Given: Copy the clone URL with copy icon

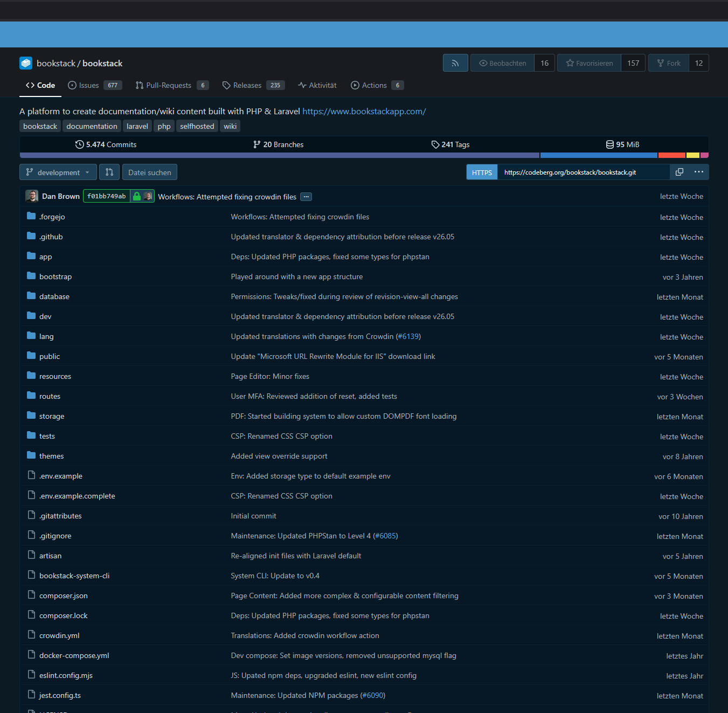Looking at the screenshot, I should (x=680, y=172).
